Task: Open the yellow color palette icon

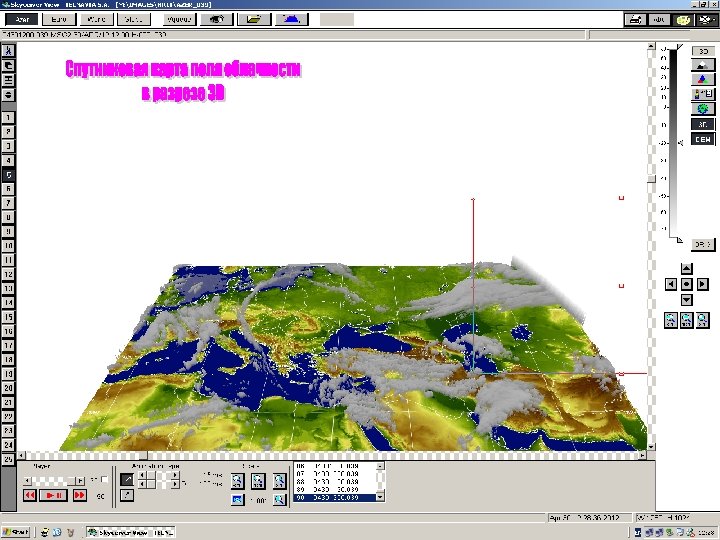Action: pyautogui.click(x=683, y=20)
